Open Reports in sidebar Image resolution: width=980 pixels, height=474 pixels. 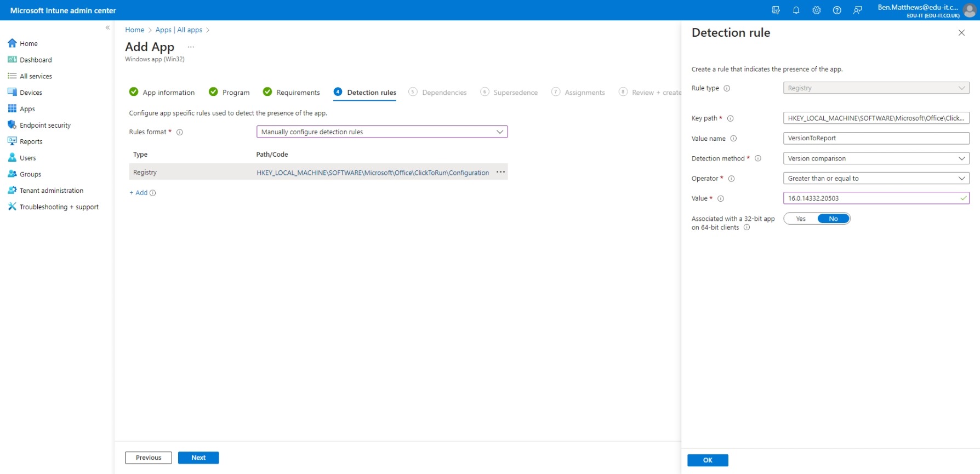click(x=31, y=141)
